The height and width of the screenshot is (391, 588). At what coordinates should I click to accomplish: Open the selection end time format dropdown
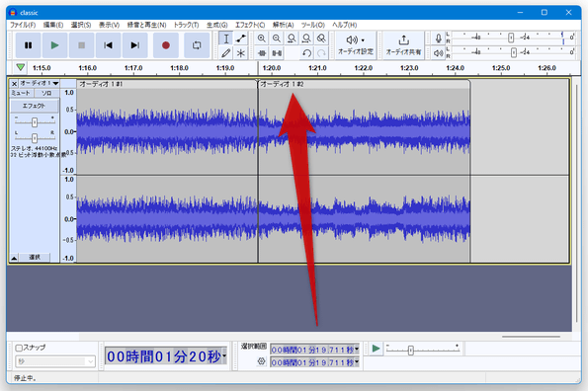tap(356, 362)
